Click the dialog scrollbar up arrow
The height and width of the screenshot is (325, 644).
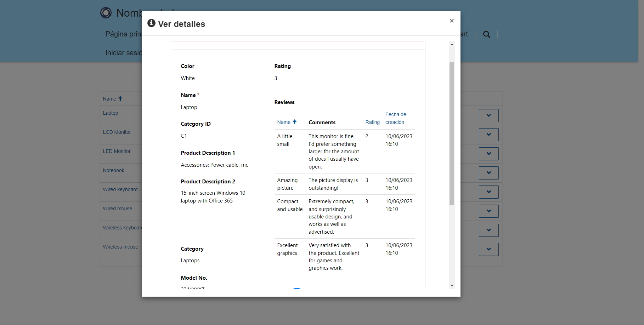coord(452,44)
